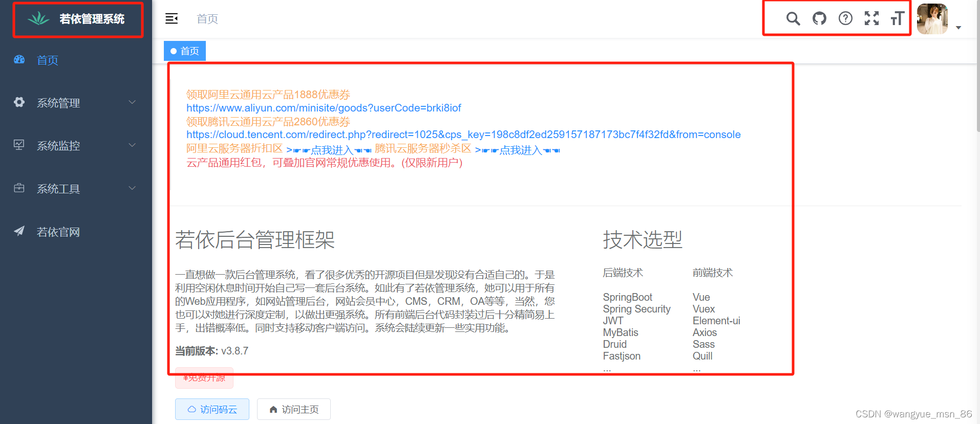Click the 首页 breadcrumb in header
The width and height of the screenshot is (980, 424).
[207, 19]
